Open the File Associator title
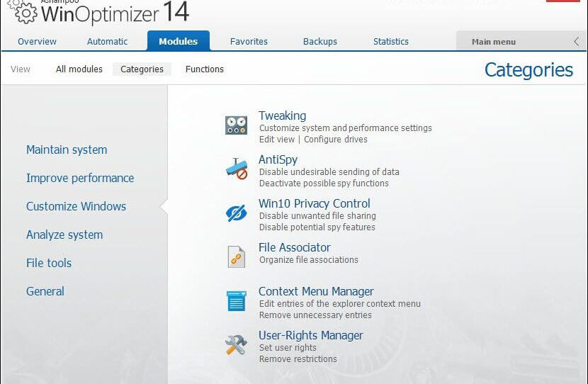The image size is (588, 384). (x=295, y=247)
